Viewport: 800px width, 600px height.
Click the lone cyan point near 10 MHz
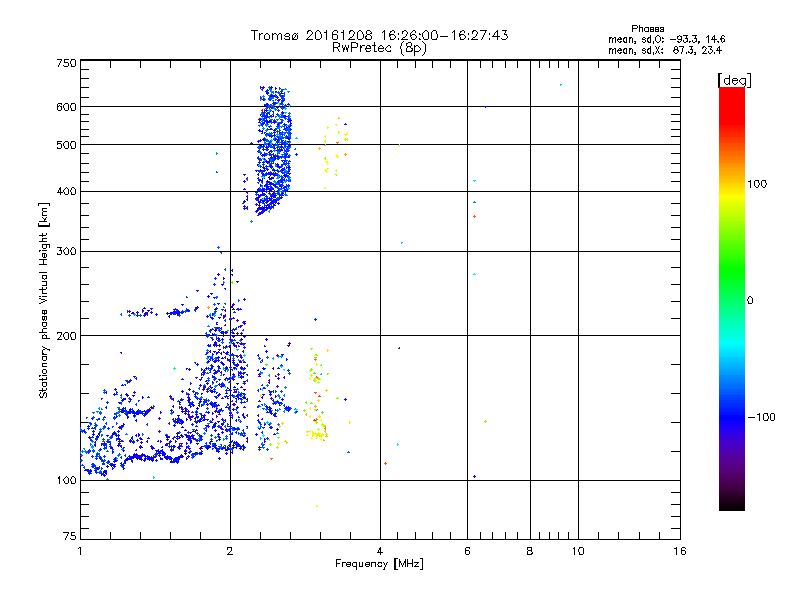561,85
